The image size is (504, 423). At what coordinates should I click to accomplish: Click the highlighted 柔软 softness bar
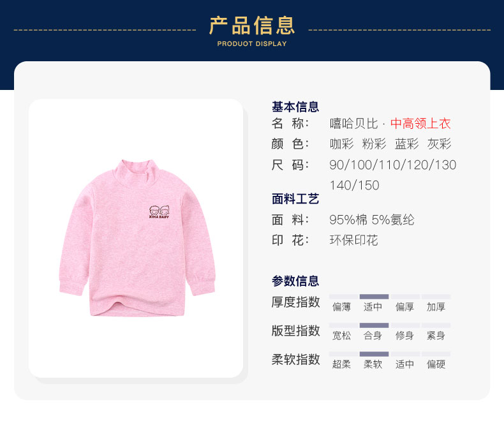pos(374,354)
